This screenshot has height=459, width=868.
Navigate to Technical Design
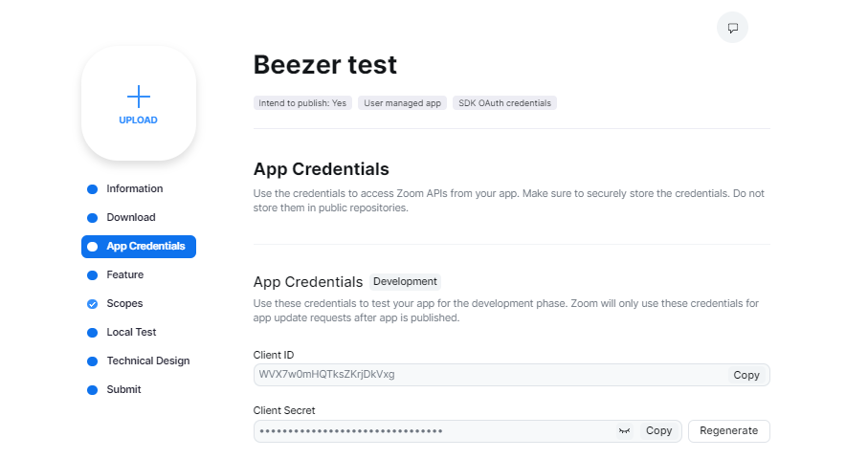tap(147, 361)
